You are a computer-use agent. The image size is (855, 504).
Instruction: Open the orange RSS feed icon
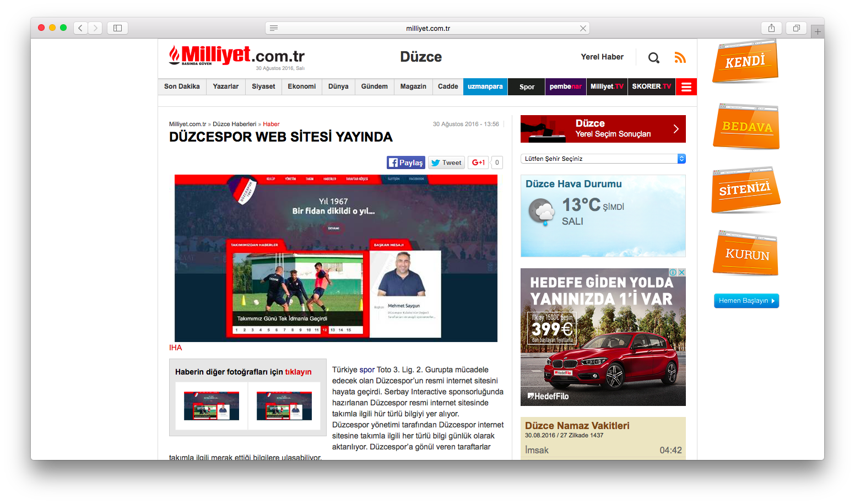pyautogui.click(x=680, y=57)
